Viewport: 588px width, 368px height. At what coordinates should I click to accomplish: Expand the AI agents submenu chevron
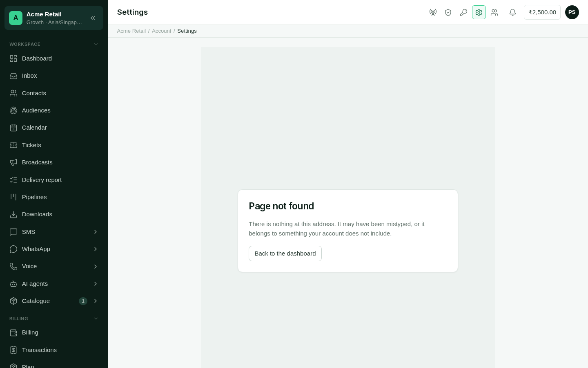(96, 284)
